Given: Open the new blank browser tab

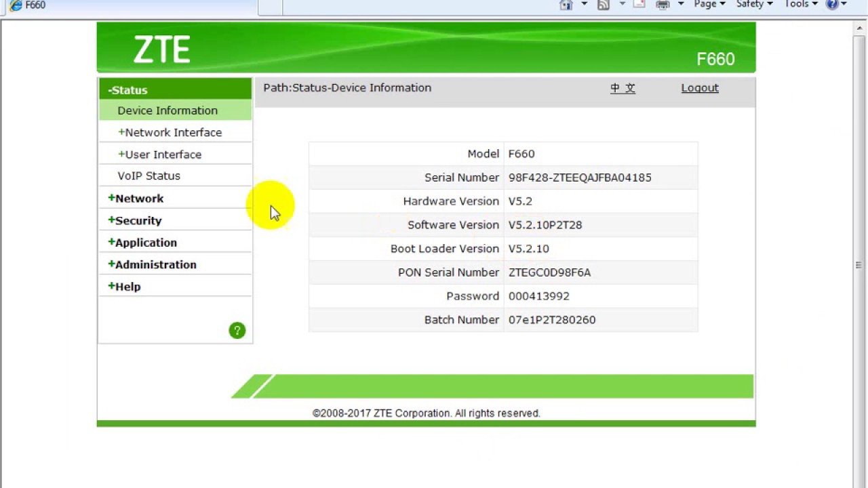Looking at the screenshot, I should [x=271, y=6].
